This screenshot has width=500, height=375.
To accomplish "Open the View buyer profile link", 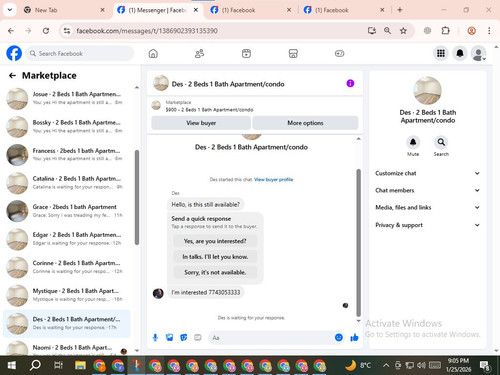I will pyautogui.click(x=274, y=179).
